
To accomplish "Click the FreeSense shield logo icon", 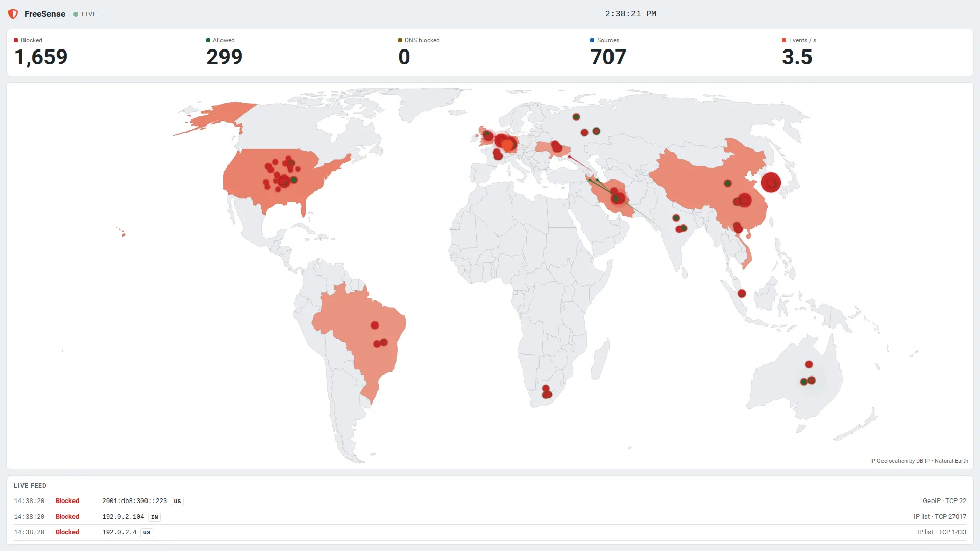I will coord(13,14).
